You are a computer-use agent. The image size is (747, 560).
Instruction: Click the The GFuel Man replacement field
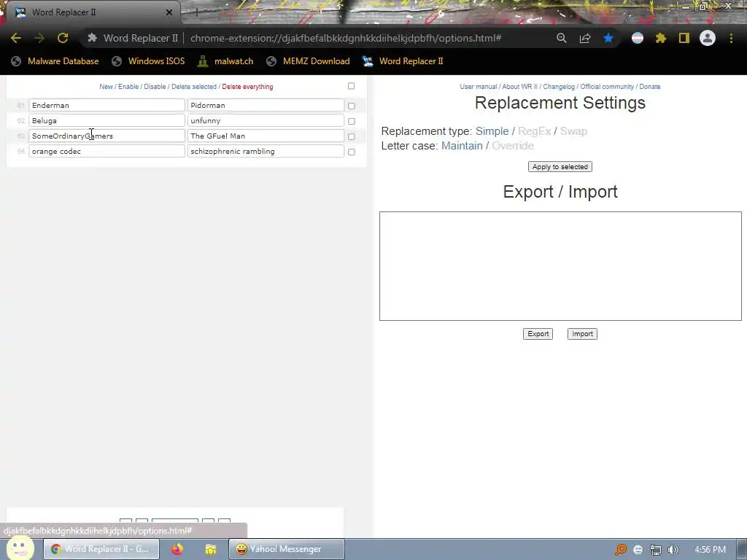[x=266, y=136]
